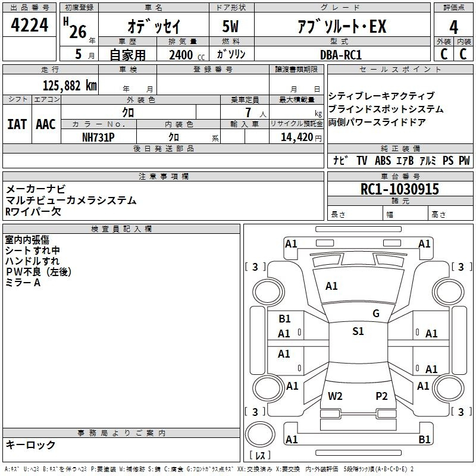Click the grade アブソルート・EX field

click(x=342, y=27)
